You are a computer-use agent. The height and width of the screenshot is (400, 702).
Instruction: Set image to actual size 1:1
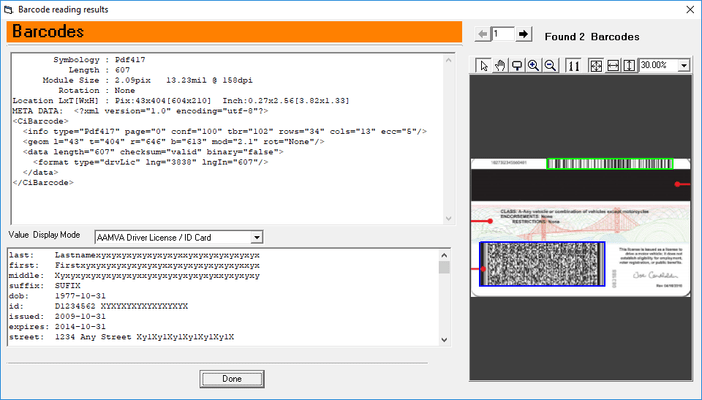573,65
